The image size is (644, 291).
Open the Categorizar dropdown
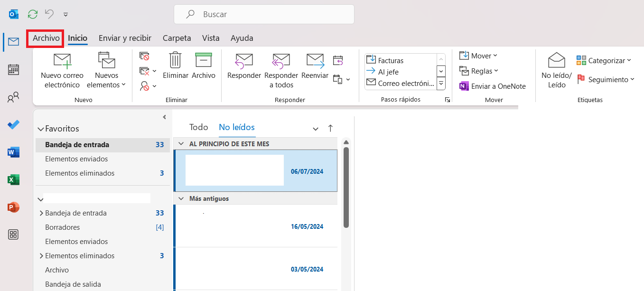pos(604,60)
